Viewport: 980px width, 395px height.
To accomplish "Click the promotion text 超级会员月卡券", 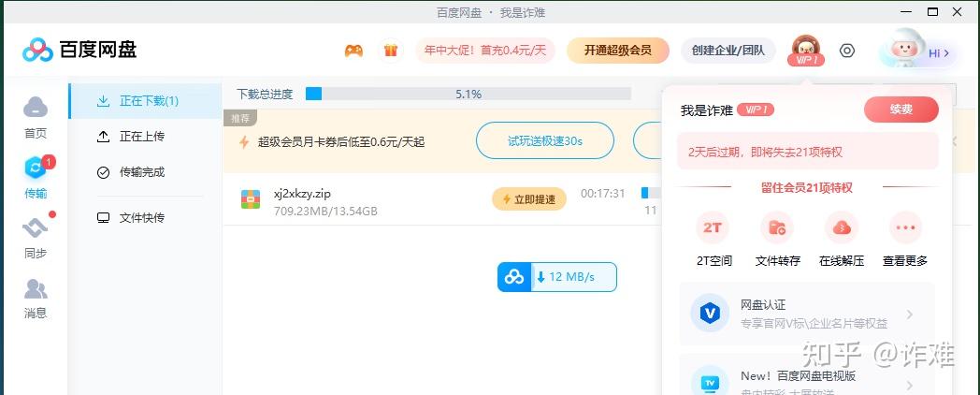I will [341, 142].
